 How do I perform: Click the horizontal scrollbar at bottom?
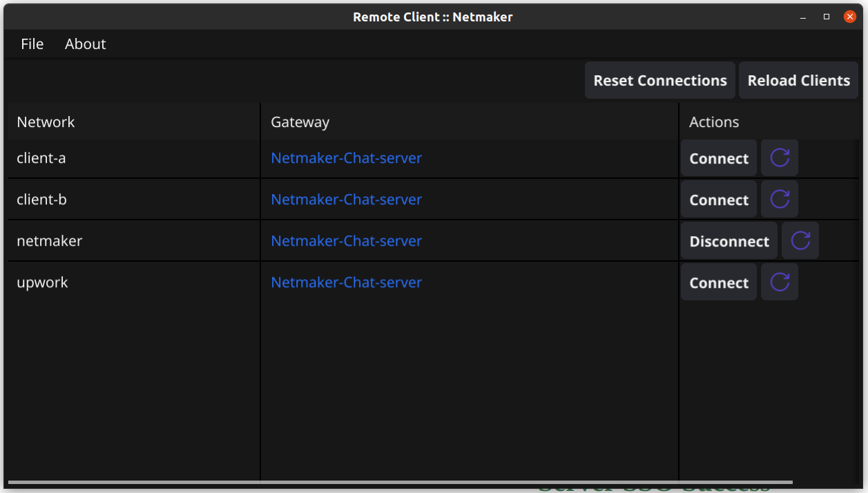401,482
